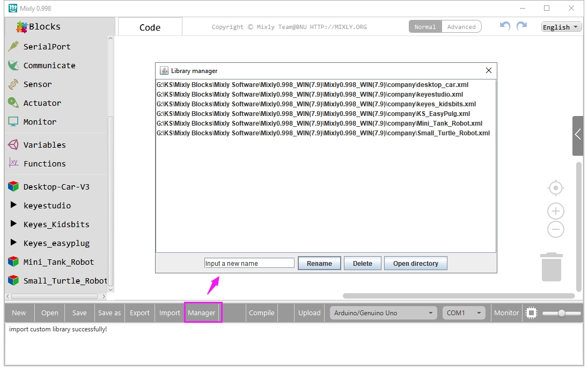588x370 pixels.
Task: Switch to Normal mode
Action: pos(425,27)
